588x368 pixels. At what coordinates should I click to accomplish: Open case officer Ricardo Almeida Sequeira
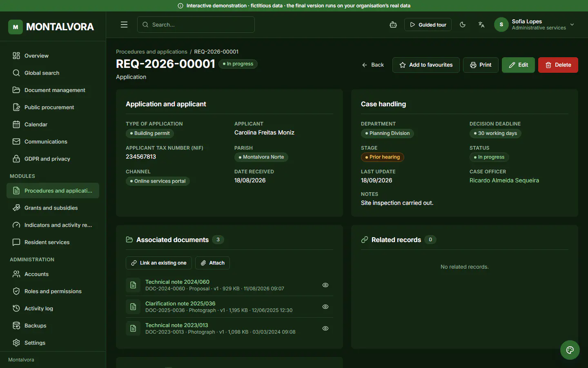pos(504,180)
